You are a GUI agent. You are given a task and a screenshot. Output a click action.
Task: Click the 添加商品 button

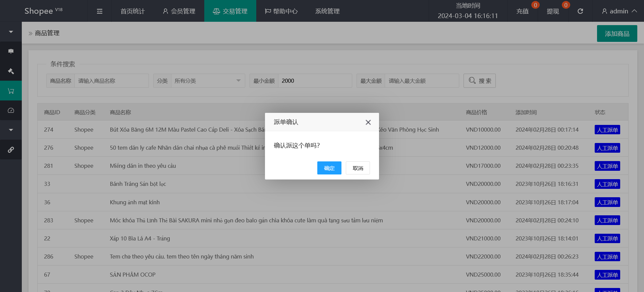tap(617, 34)
